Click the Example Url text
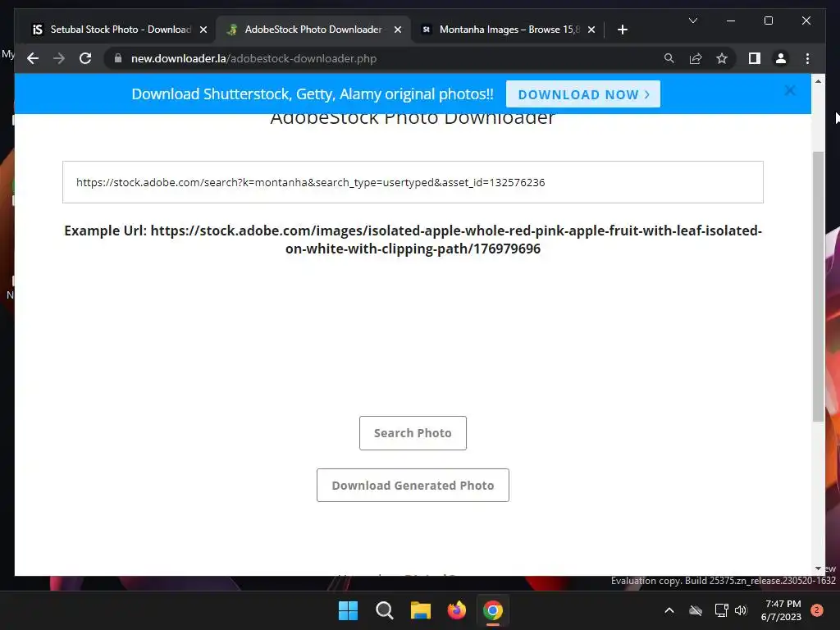This screenshot has width=840, height=630. pos(413,240)
